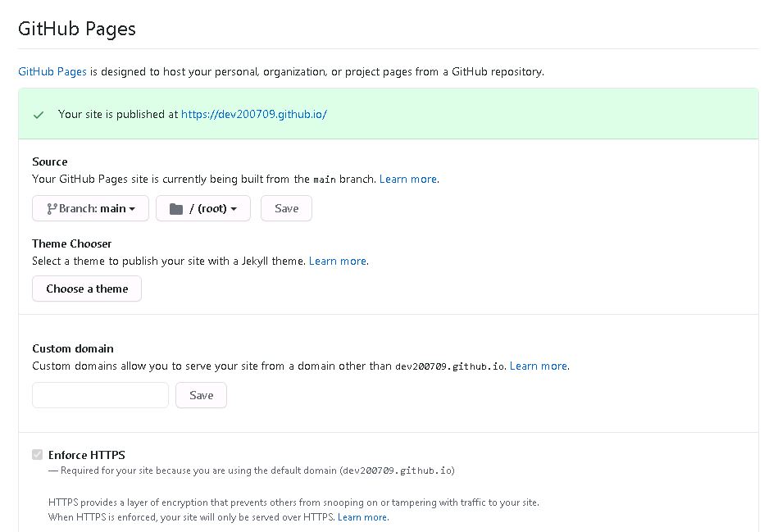Expand the Branch: main dropdown
Viewport: 764px width, 532px height.
(91, 208)
